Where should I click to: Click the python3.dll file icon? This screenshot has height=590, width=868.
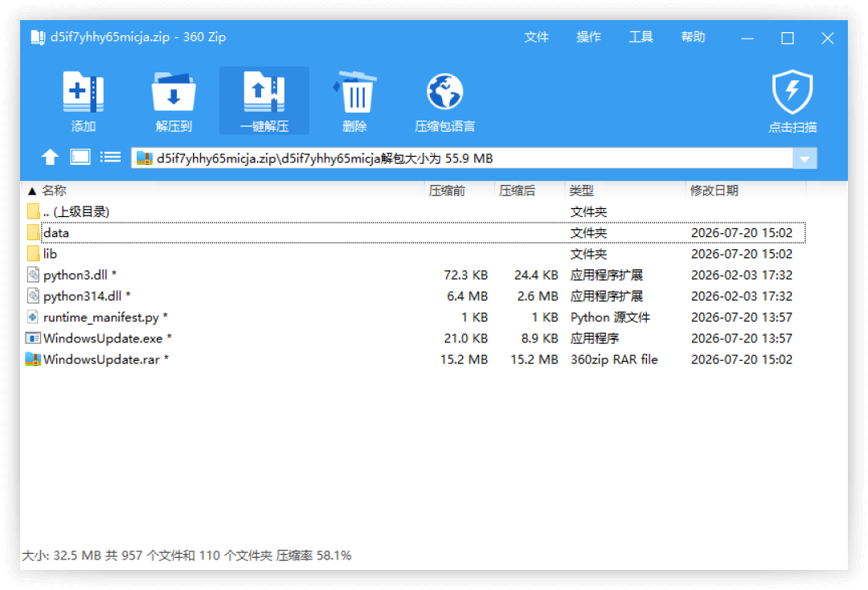(33, 275)
